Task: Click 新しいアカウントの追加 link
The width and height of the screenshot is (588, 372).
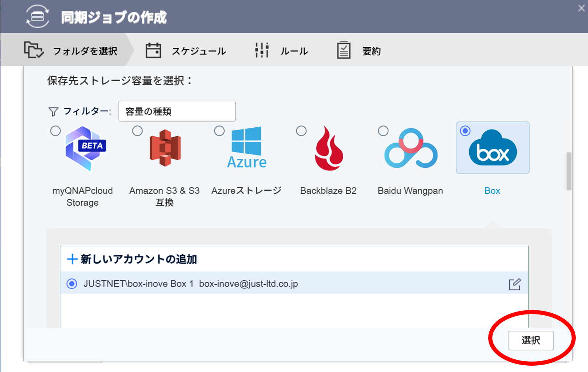Action: click(139, 259)
